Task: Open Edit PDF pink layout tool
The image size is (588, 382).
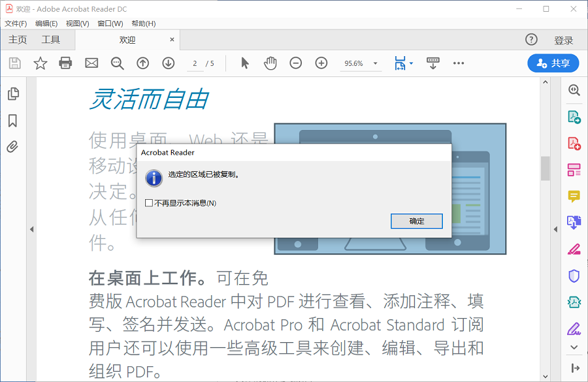Action: [574, 170]
